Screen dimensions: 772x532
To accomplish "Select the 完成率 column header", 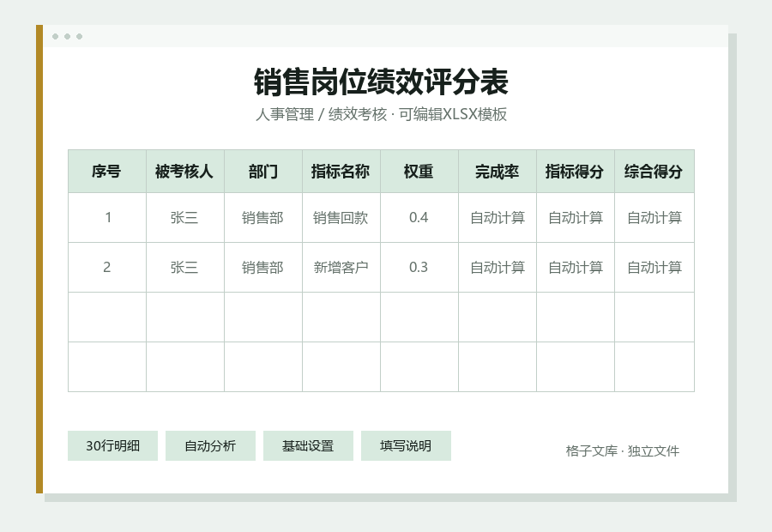I will [x=498, y=172].
